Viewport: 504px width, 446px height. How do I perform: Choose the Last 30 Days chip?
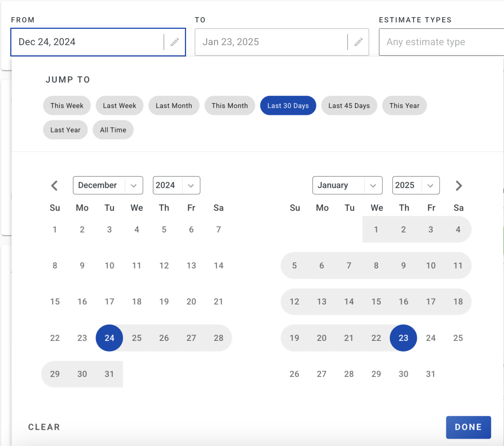point(288,105)
